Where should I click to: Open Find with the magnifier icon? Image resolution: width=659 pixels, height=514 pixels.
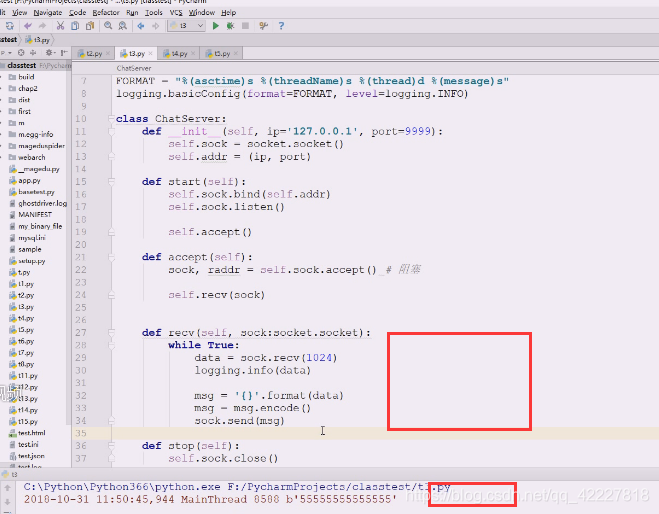click(108, 26)
